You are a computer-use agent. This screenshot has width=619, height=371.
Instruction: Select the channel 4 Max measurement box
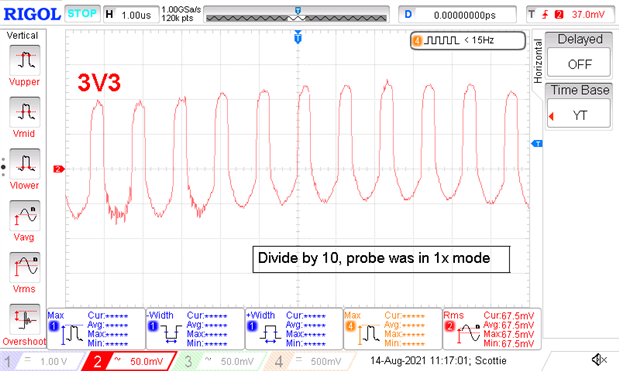click(x=393, y=329)
